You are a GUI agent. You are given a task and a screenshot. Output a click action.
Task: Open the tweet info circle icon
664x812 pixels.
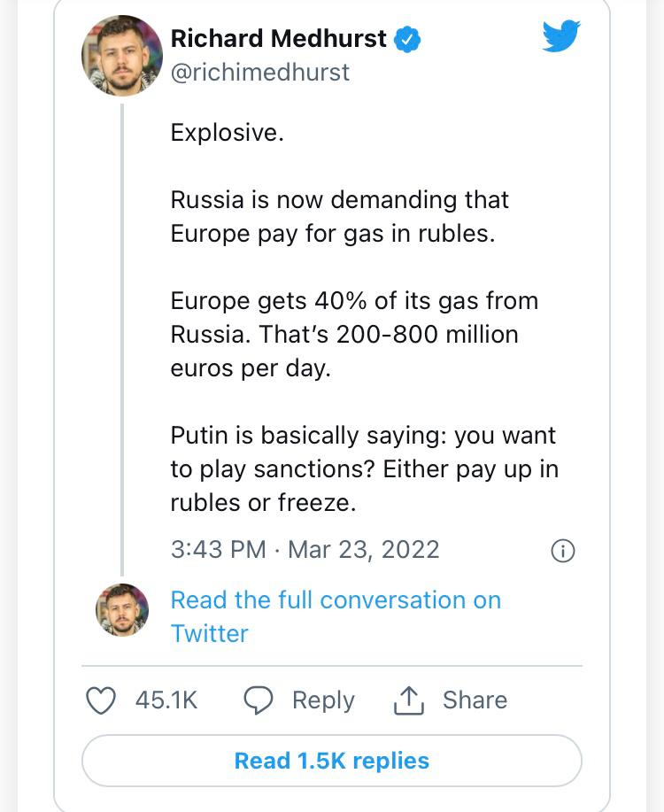pyautogui.click(x=563, y=551)
